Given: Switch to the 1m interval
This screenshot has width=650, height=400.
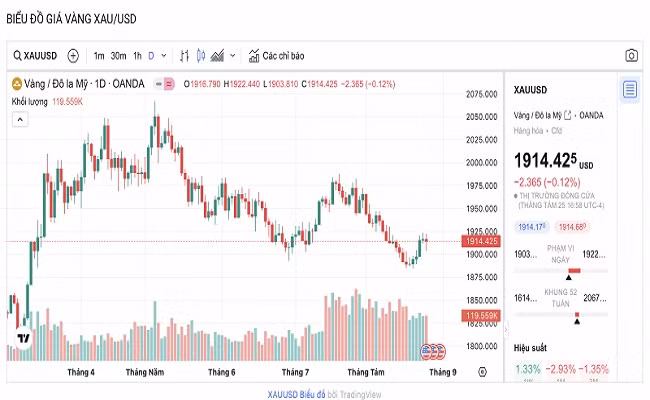Looking at the screenshot, I should [99, 56].
